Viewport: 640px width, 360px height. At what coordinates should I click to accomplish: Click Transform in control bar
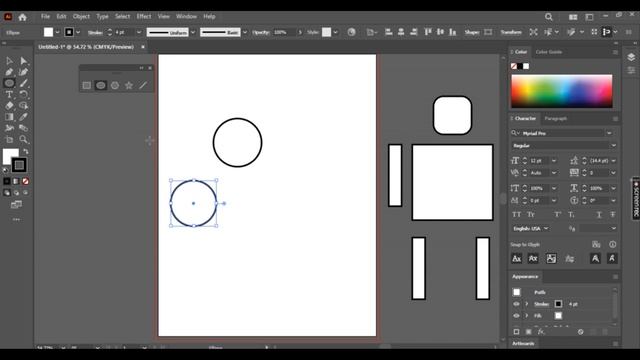[x=511, y=32]
